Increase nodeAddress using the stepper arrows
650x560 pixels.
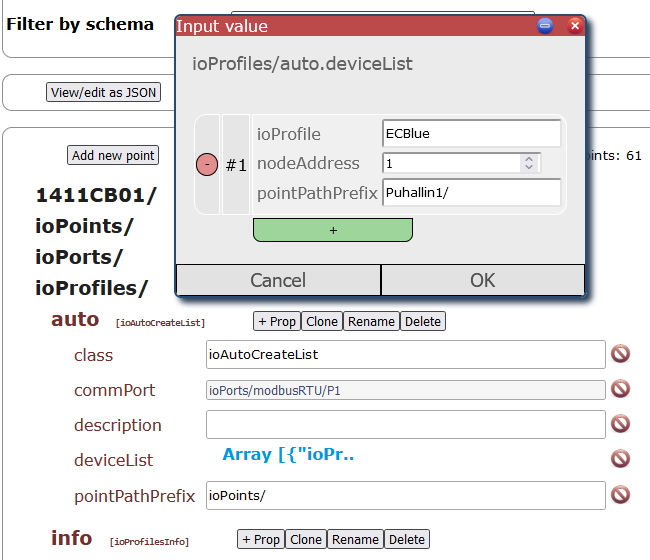tap(529, 158)
